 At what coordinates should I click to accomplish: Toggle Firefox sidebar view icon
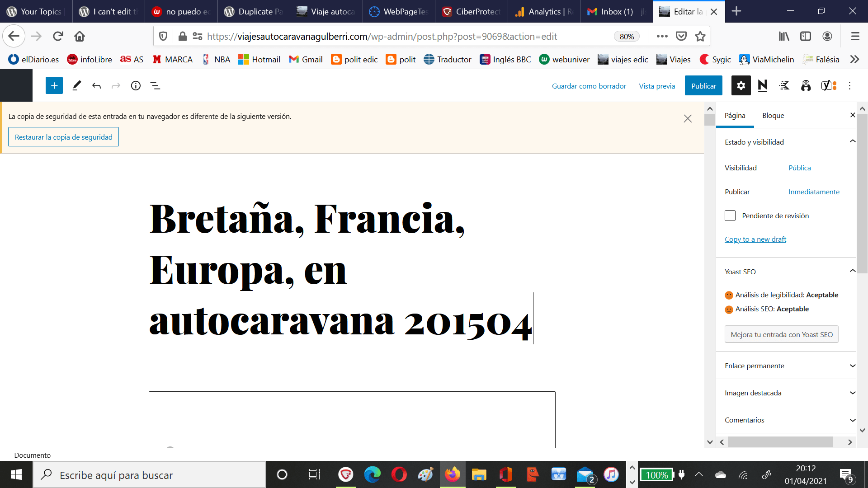tap(806, 36)
